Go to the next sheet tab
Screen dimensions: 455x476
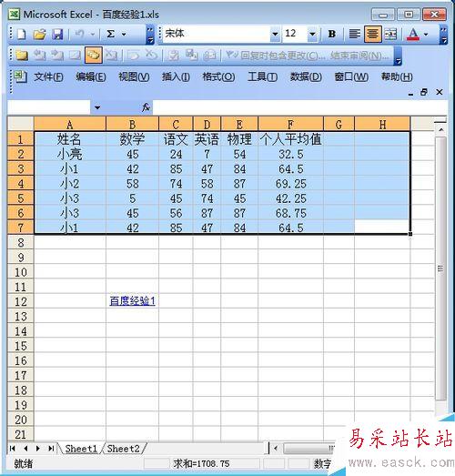38,449
